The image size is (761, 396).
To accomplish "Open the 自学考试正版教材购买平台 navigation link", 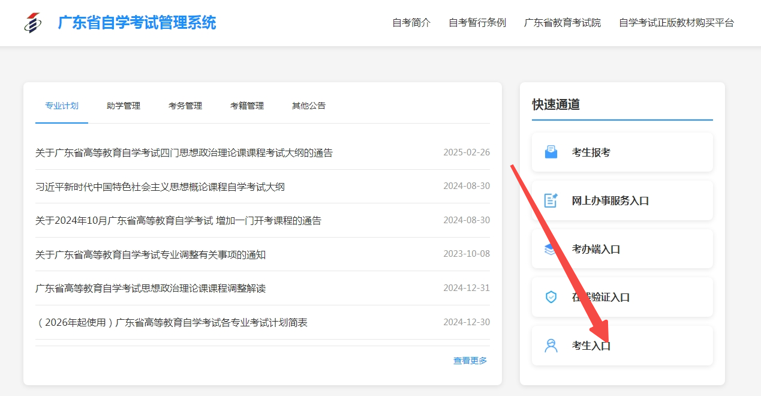I will 676,23.
